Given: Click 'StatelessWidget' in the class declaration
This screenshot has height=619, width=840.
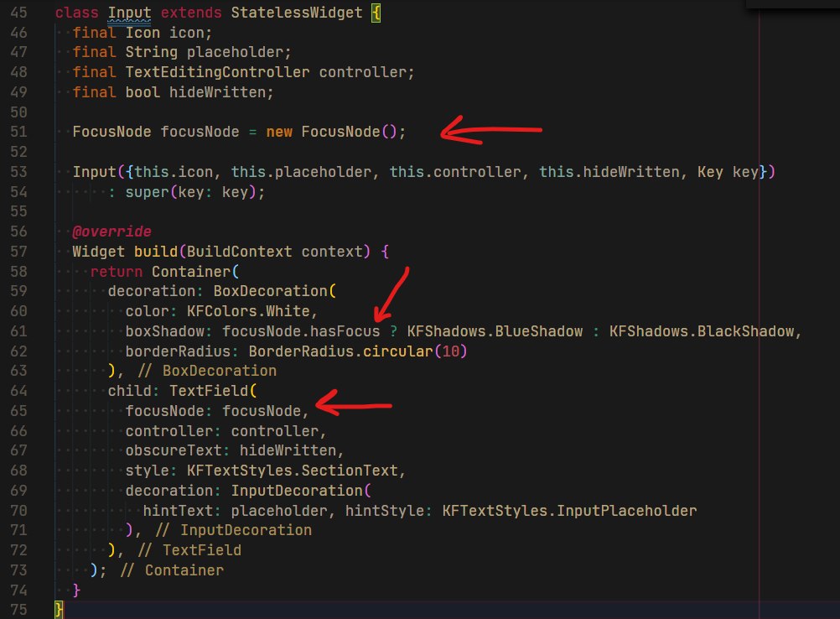Looking at the screenshot, I should click(297, 13).
